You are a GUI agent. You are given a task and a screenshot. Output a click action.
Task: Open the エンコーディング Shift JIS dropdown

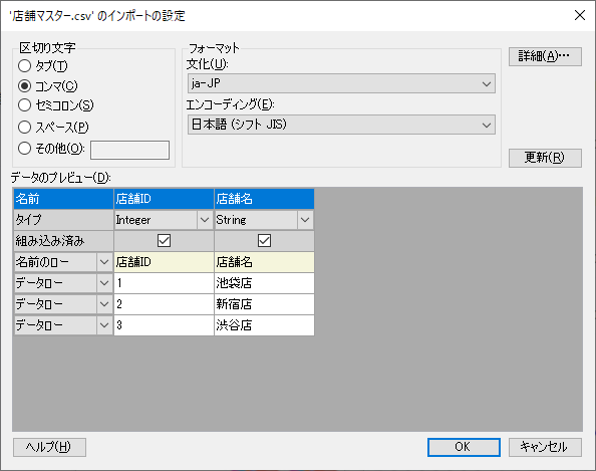click(x=341, y=125)
